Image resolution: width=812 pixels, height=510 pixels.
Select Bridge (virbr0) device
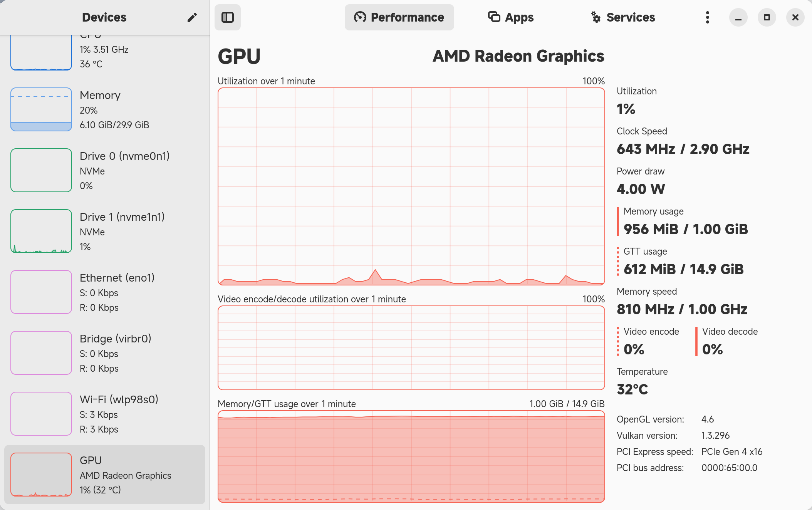[x=105, y=353]
